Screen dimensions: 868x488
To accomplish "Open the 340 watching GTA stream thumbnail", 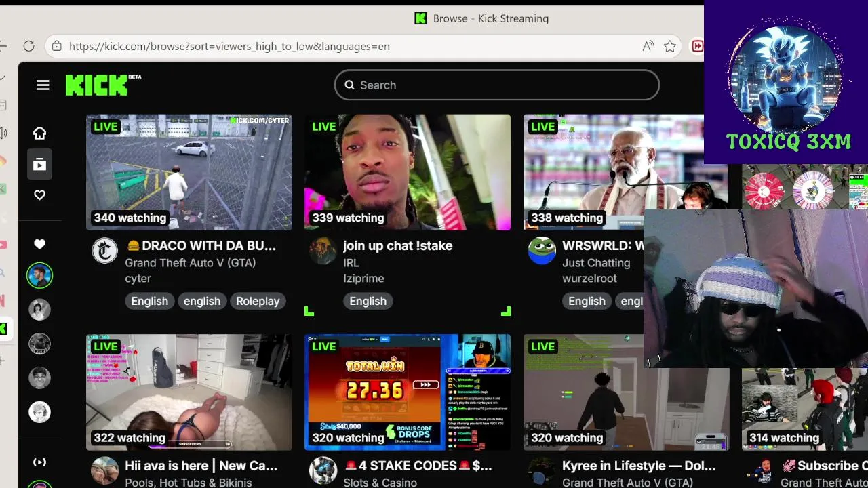I will [x=189, y=172].
